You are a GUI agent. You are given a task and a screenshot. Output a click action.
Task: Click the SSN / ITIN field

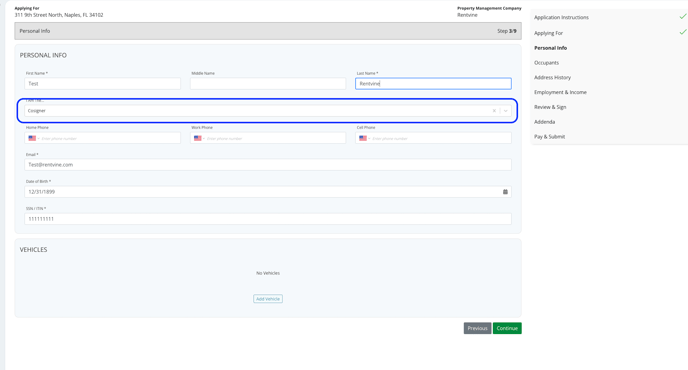[268, 219]
